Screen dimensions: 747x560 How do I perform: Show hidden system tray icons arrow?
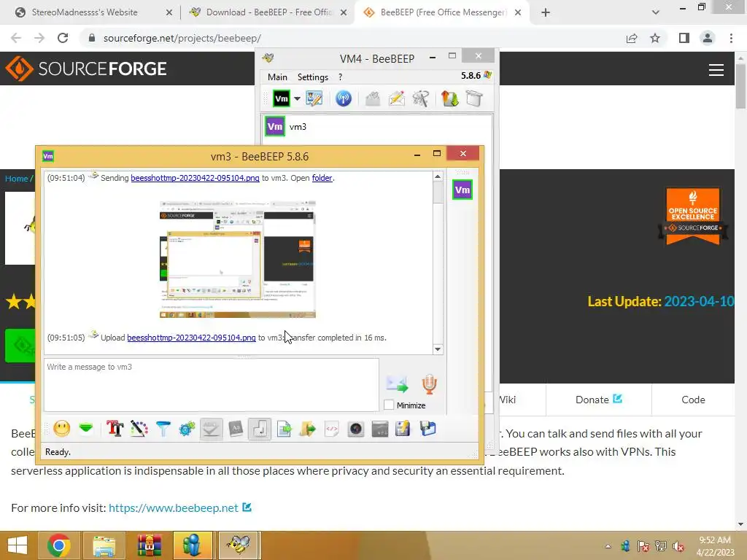pos(608,546)
